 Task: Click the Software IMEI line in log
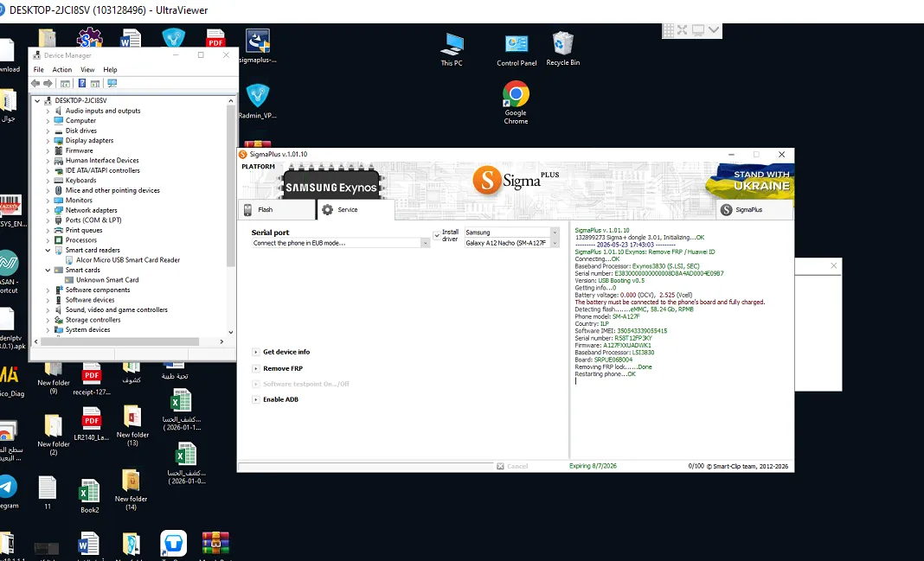621,331
